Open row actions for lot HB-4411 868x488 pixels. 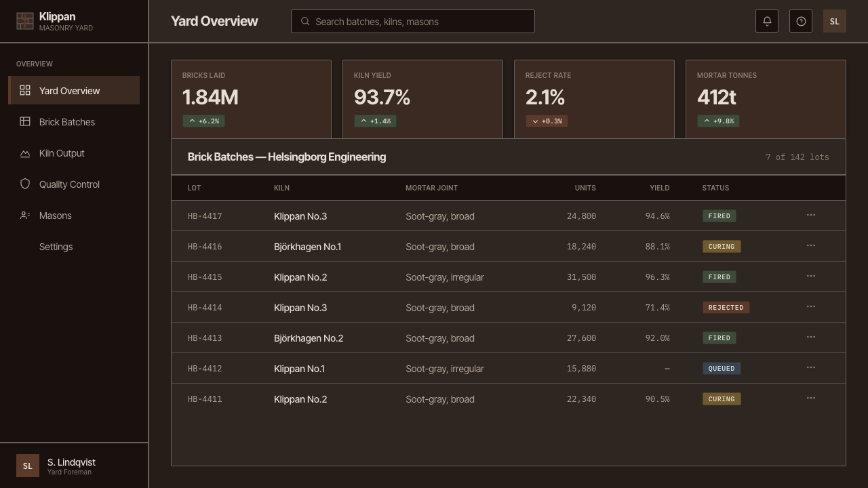pyautogui.click(x=811, y=398)
